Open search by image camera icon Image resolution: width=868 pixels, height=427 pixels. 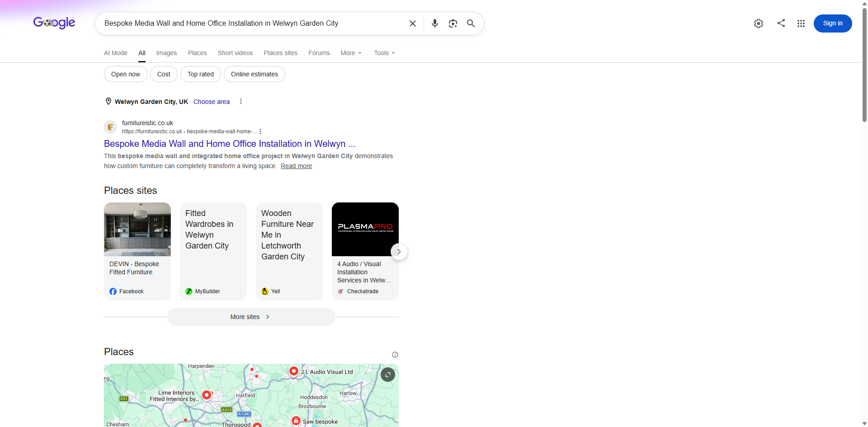[453, 23]
